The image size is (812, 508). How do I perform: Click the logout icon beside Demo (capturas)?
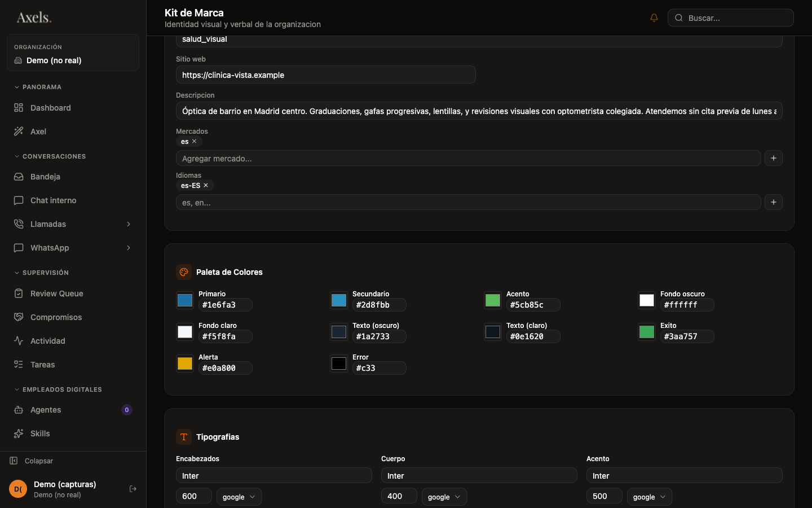133,489
